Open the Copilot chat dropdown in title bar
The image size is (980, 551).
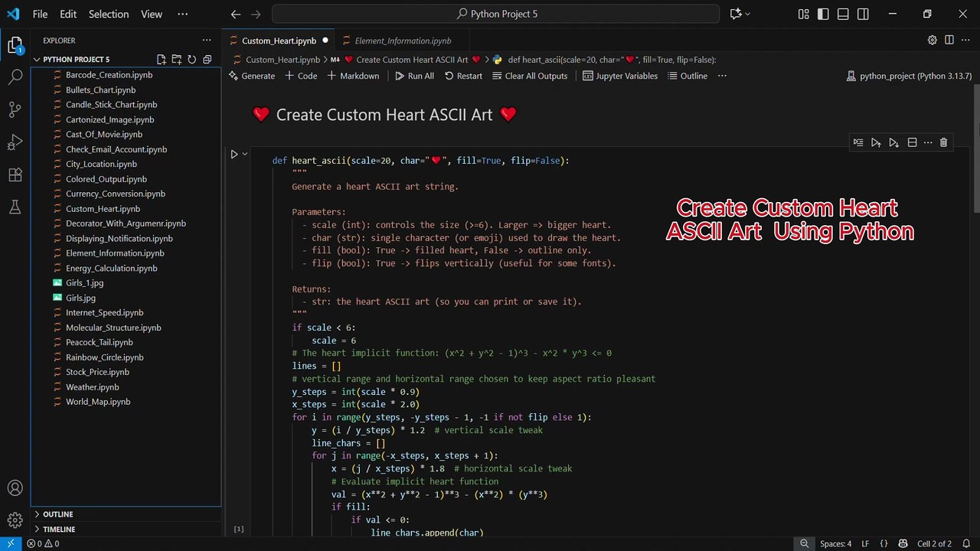click(747, 14)
